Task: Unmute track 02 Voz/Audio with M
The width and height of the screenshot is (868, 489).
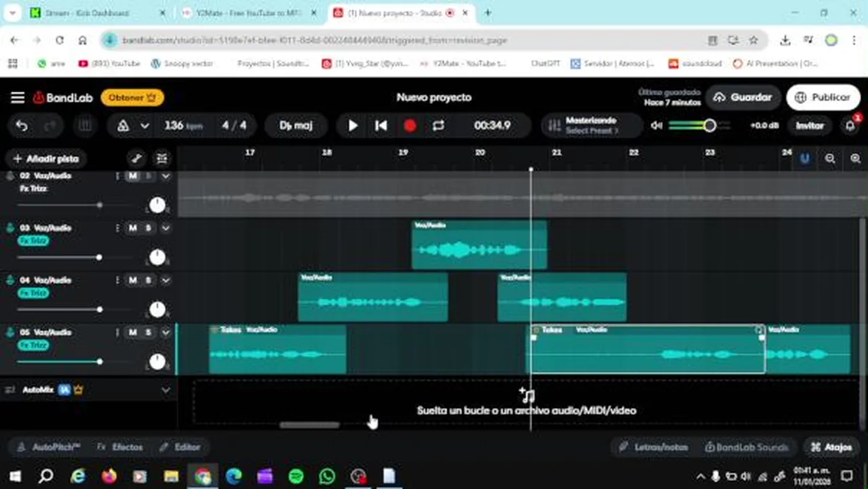Action: (x=133, y=176)
